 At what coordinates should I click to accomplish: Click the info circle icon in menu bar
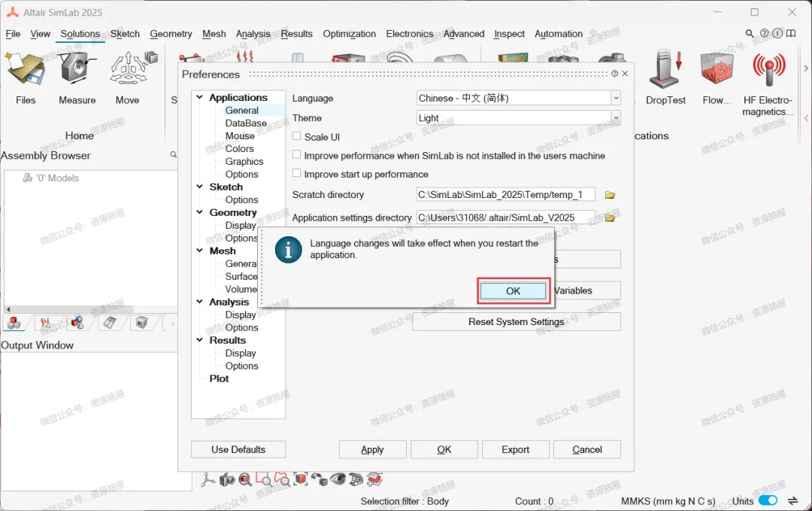click(777, 34)
